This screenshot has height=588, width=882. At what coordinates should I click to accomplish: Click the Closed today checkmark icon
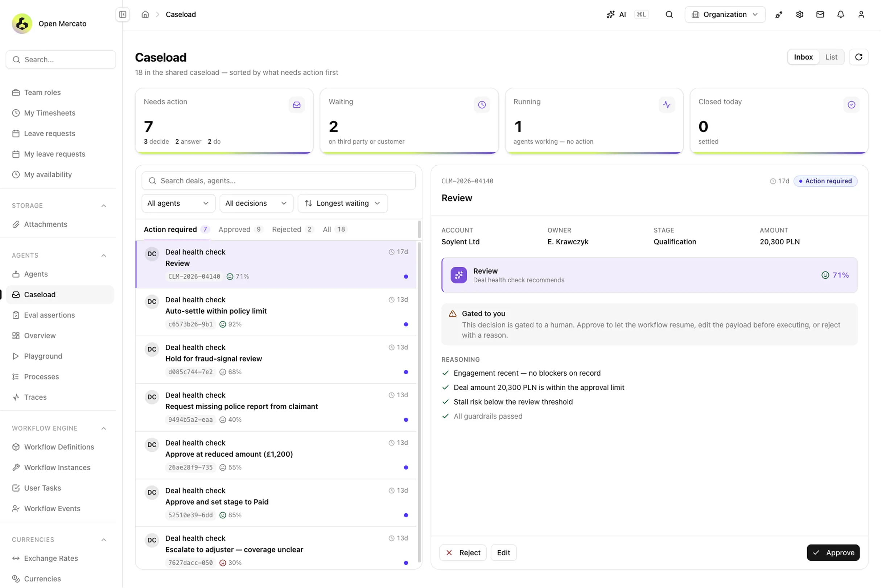coord(852,105)
